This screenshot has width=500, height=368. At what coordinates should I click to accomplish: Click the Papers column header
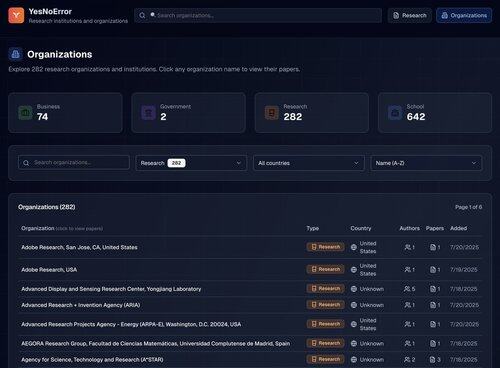pos(435,228)
